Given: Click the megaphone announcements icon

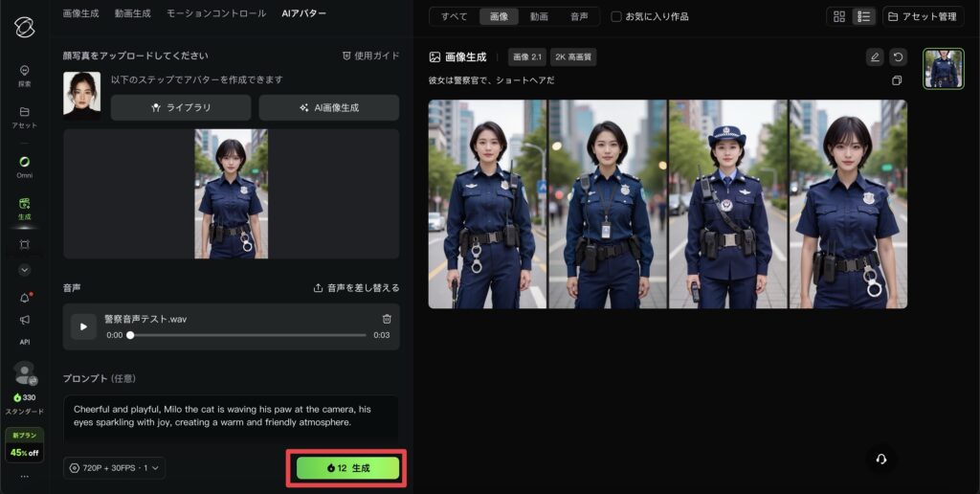Looking at the screenshot, I should pyautogui.click(x=24, y=320).
